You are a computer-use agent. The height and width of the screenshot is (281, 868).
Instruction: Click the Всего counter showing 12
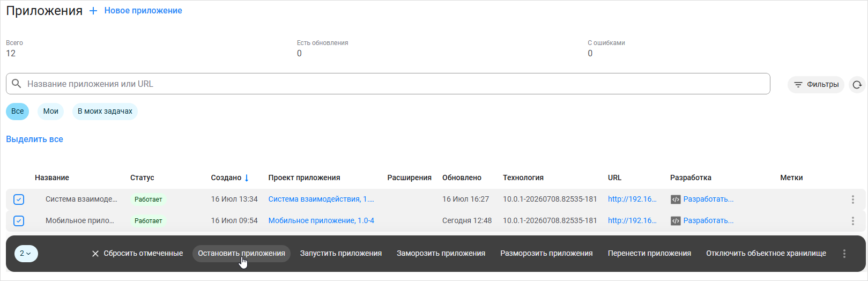14,48
